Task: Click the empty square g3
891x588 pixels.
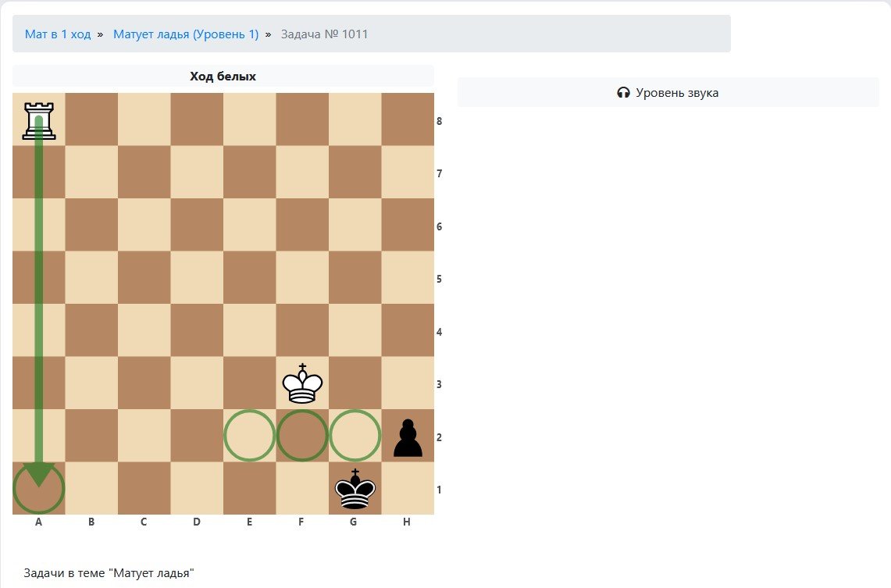Action: point(355,383)
